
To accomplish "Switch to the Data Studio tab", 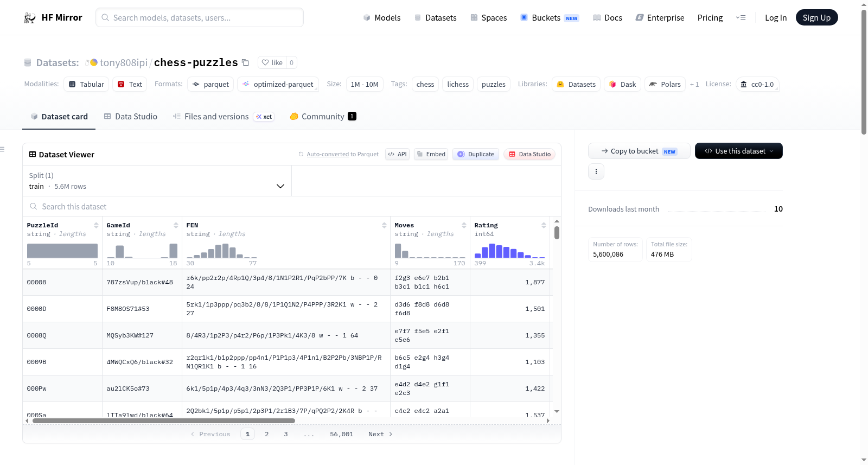I will (x=131, y=117).
